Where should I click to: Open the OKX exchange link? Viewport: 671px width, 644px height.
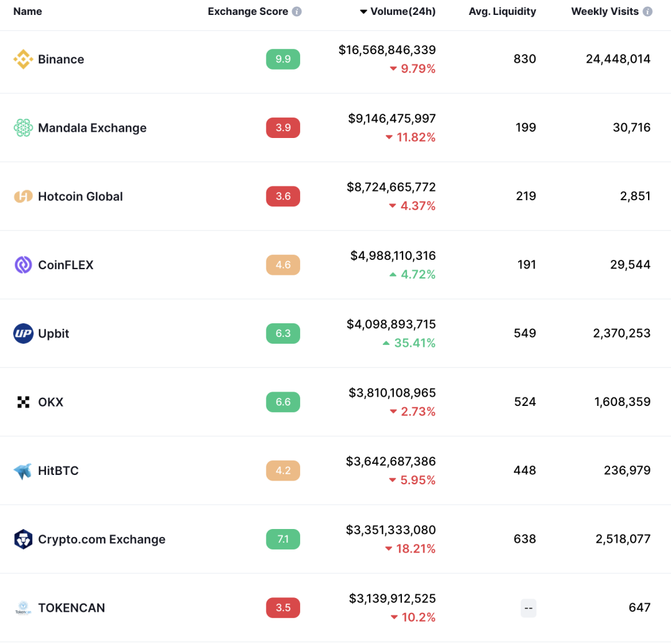[x=50, y=402]
